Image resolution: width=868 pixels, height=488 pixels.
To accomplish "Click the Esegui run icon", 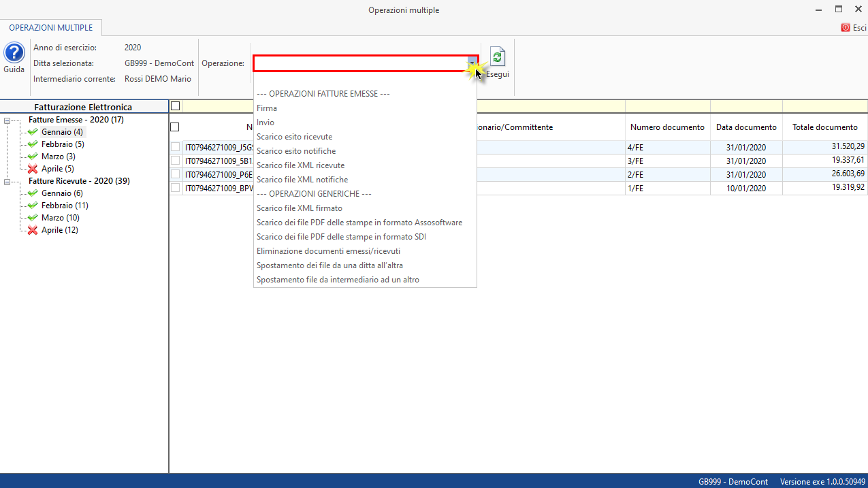I will click(498, 57).
